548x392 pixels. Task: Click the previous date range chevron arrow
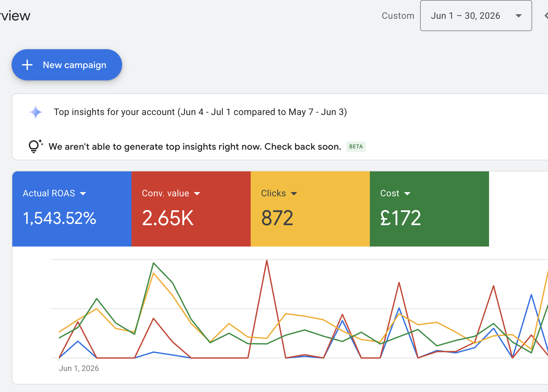[546, 16]
